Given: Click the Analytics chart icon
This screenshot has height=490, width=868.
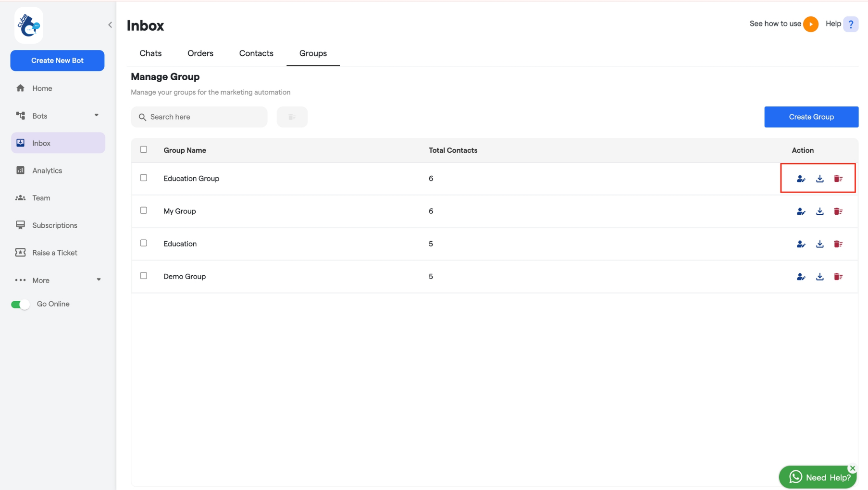Looking at the screenshot, I should (20, 170).
